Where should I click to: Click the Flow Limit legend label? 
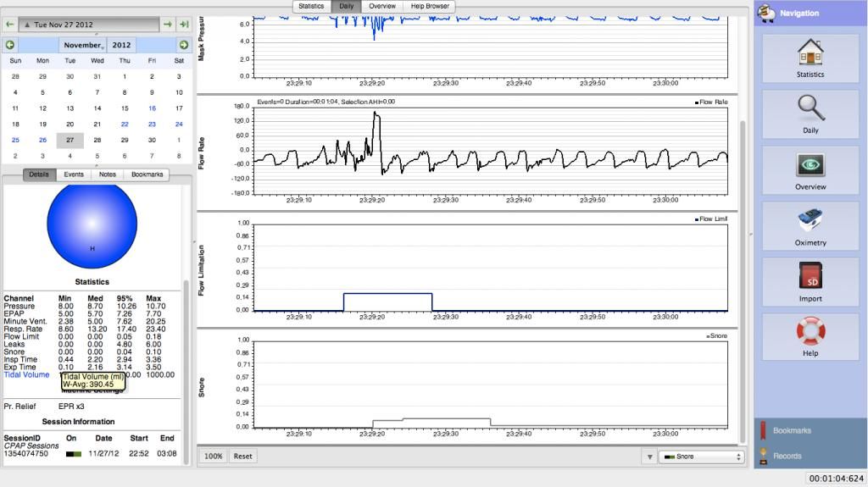[713, 219]
